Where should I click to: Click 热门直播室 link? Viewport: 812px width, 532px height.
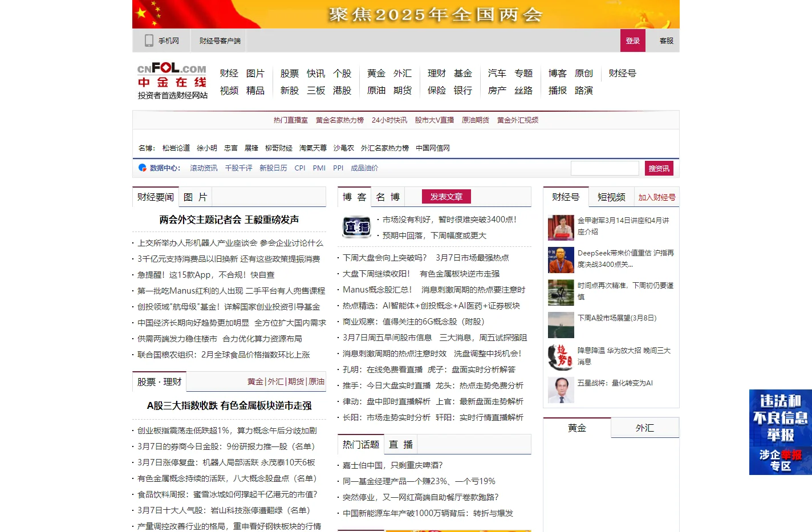coord(291,120)
